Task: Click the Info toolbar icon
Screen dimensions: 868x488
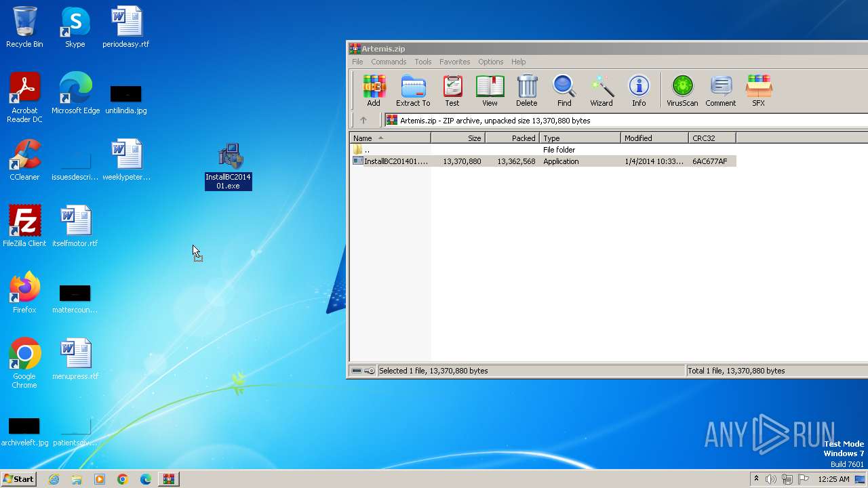Action: point(639,91)
